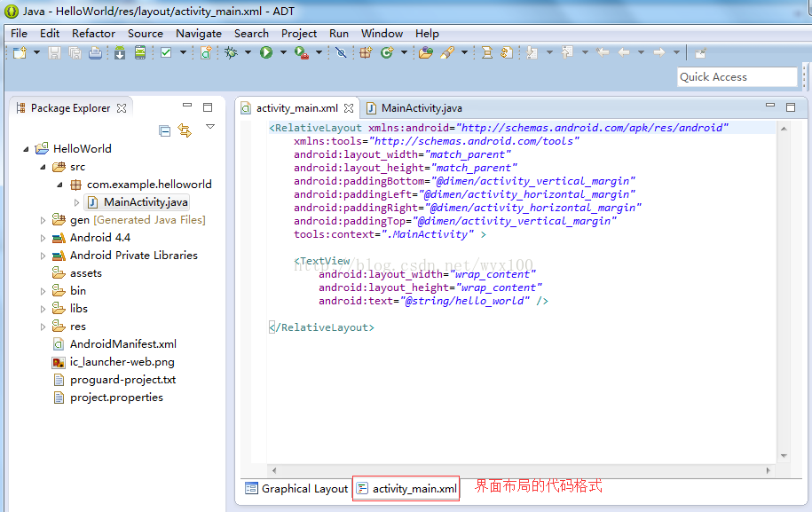The image size is (812, 512).
Task: Open the External Tools dropdown arrow
Action: 319,52
